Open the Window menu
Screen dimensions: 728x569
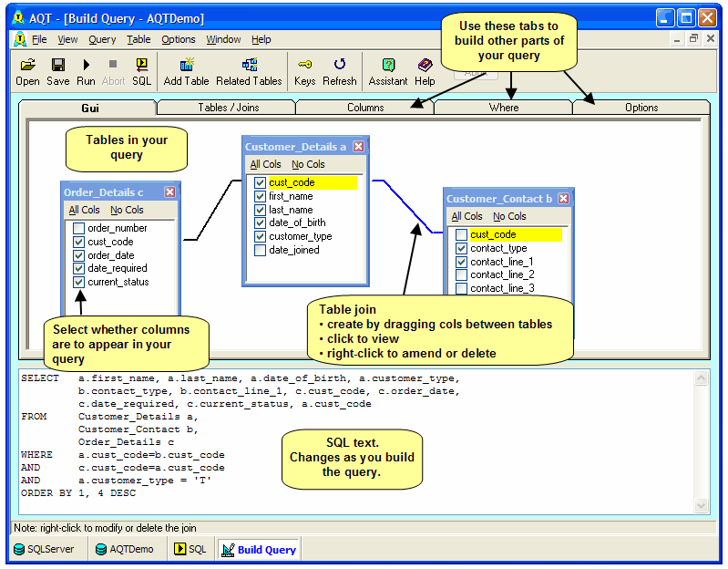[223, 39]
